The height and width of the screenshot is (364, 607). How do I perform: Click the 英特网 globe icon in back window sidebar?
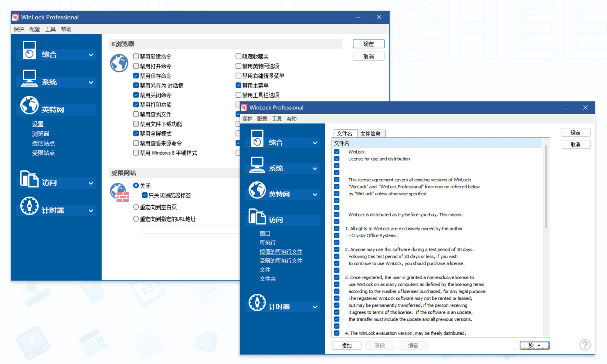[29, 105]
